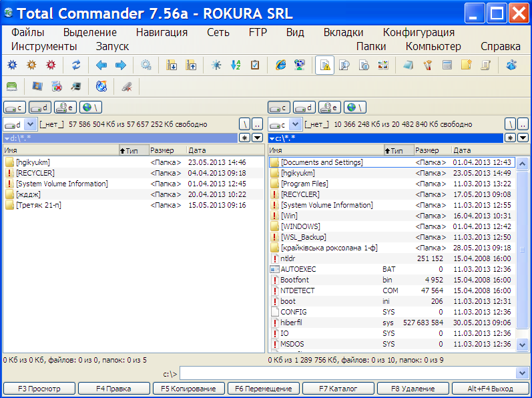Go back with the left arrow icon
Viewport: 532px width, 398px height.
point(101,65)
